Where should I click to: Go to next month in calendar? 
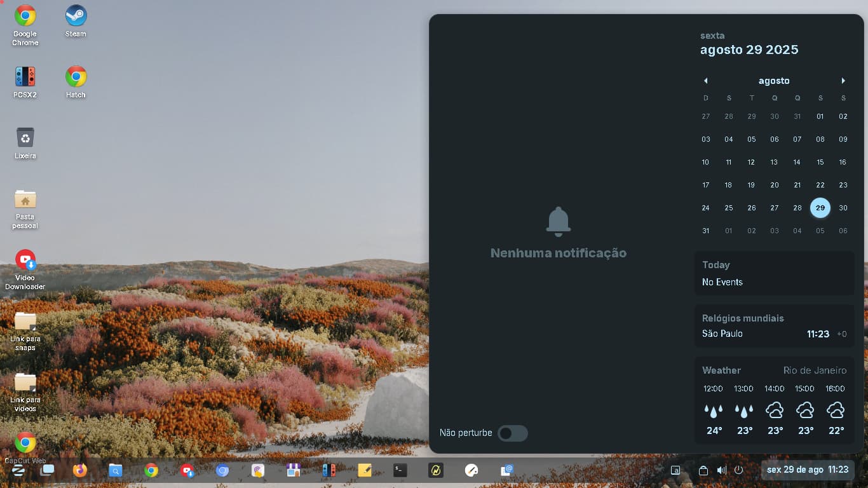tap(843, 81)
